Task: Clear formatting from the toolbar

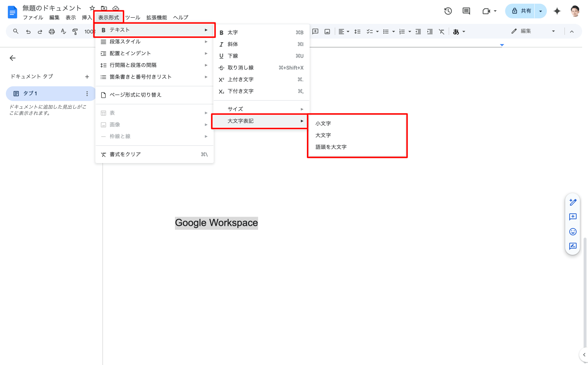Action: pyautogui.click(x=442, y=32)
